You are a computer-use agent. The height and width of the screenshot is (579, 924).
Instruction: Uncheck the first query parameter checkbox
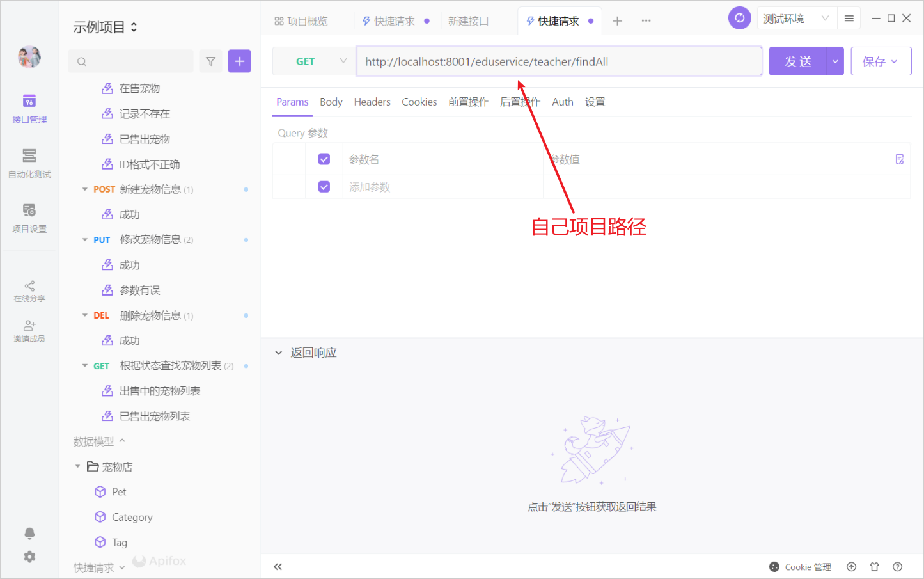tap(324, 159)
